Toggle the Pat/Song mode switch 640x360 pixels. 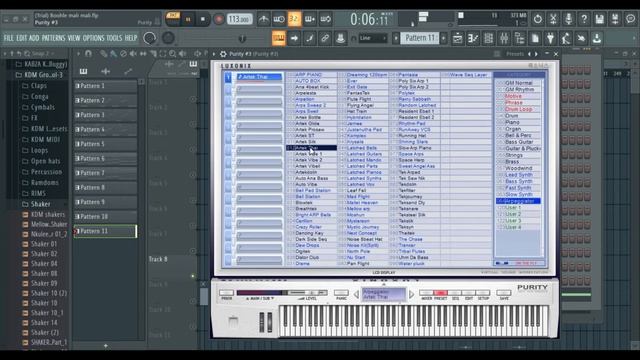point(173,19)
